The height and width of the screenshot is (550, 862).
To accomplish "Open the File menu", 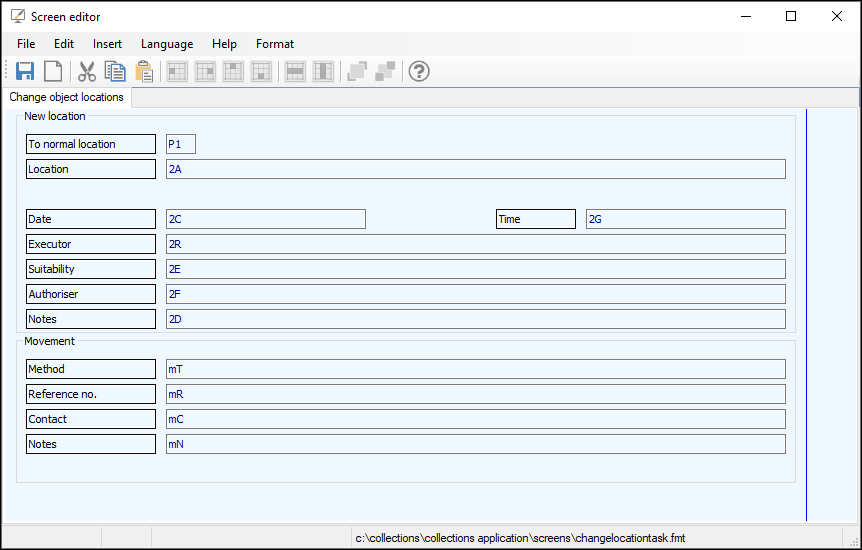I will (x=26, y=44).
